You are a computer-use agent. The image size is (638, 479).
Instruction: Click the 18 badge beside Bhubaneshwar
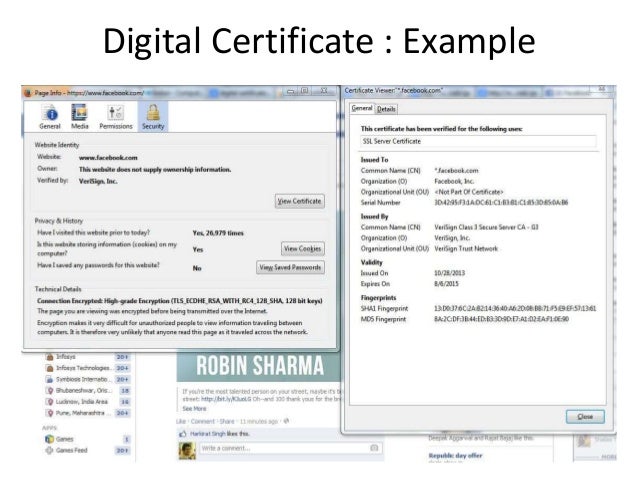(125, 391)
